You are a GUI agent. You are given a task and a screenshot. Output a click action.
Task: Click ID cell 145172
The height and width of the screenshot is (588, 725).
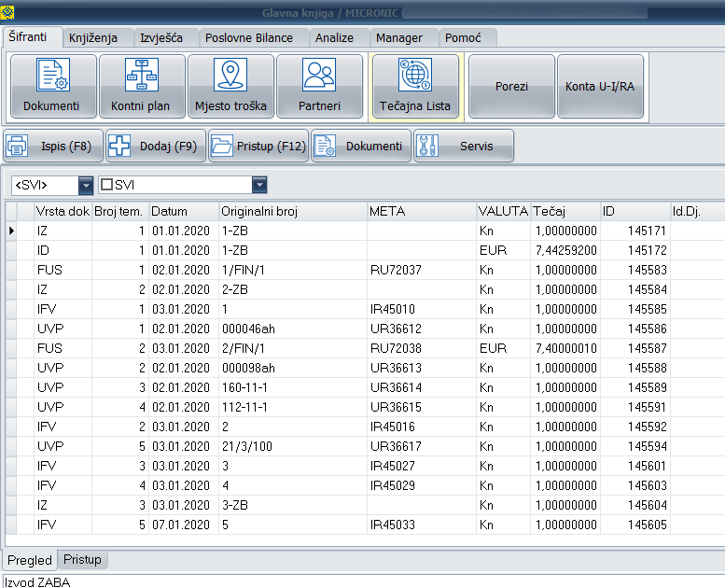pyautogui.click(x=635, y=250)
